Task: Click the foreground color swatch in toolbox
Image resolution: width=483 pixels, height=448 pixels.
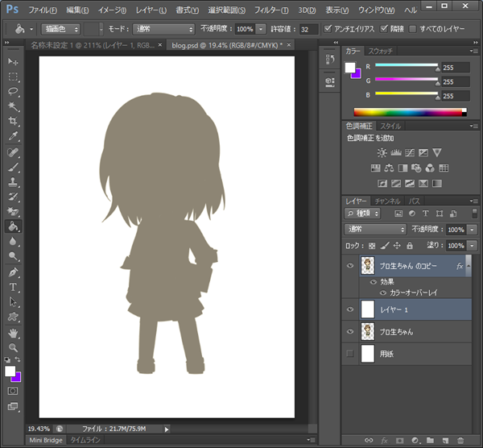Action: [x=10, y=371]
